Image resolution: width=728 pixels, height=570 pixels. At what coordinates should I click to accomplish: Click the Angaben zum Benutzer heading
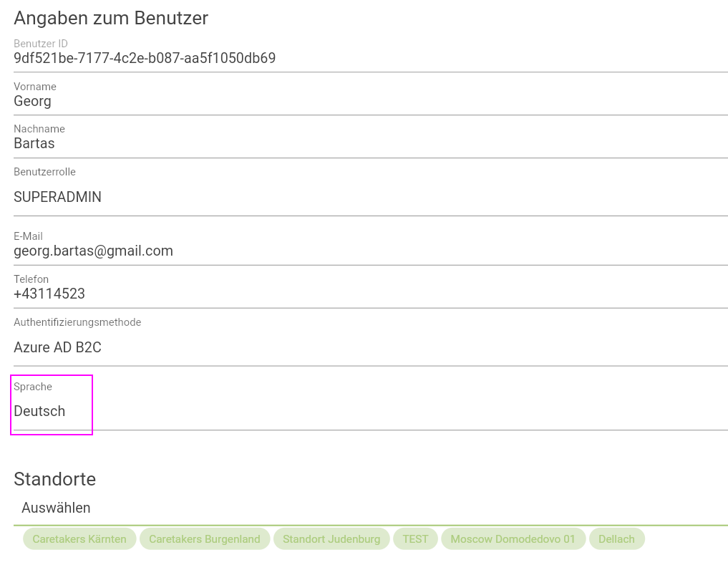[x=111, y=18]
